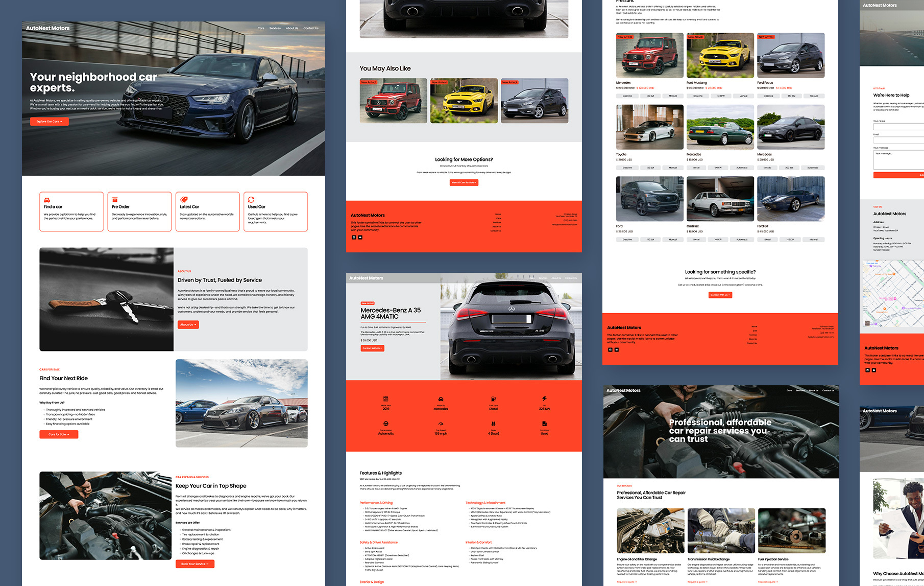924x586 pixels.
Task: Open Services in the home page navigation
Action: point(275,28)
